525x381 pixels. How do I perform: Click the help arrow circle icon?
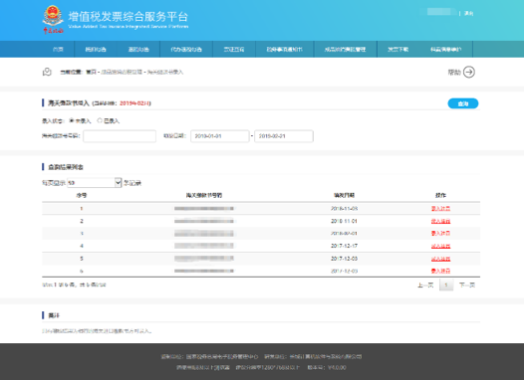pyautogui.click(x=469, y=72)
